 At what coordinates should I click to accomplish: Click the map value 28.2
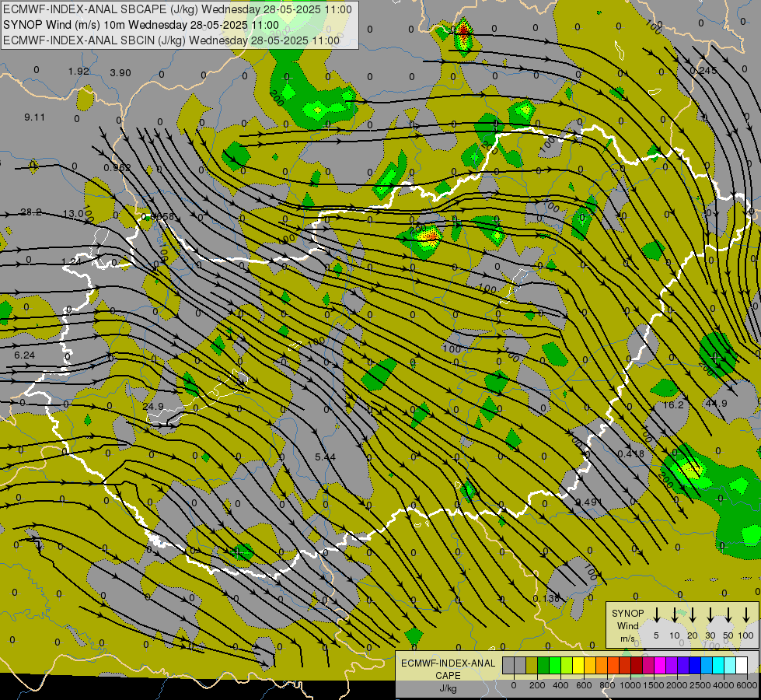point(31,212)
